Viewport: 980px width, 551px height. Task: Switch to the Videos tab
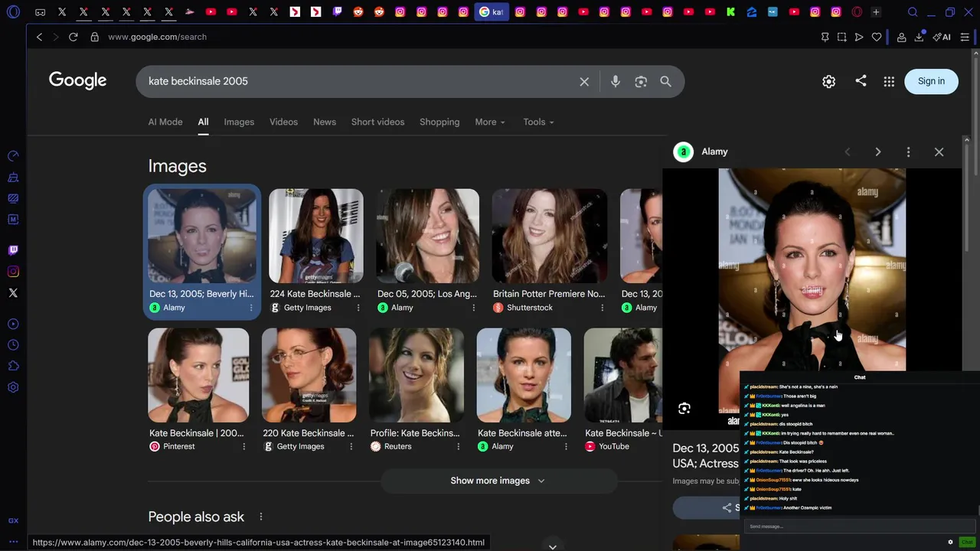point(283,122)
